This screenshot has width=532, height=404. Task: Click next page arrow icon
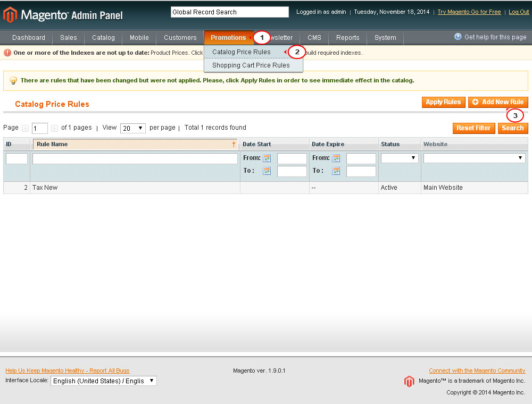pos(54,128)
